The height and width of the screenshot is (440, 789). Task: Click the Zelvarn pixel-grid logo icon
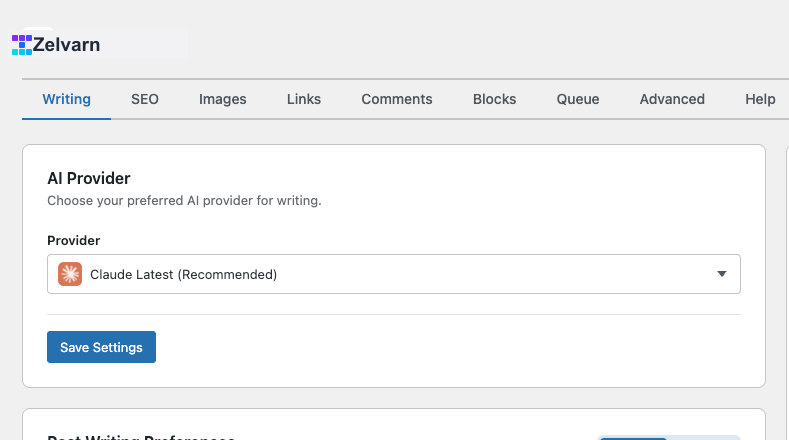coord(22,45)
